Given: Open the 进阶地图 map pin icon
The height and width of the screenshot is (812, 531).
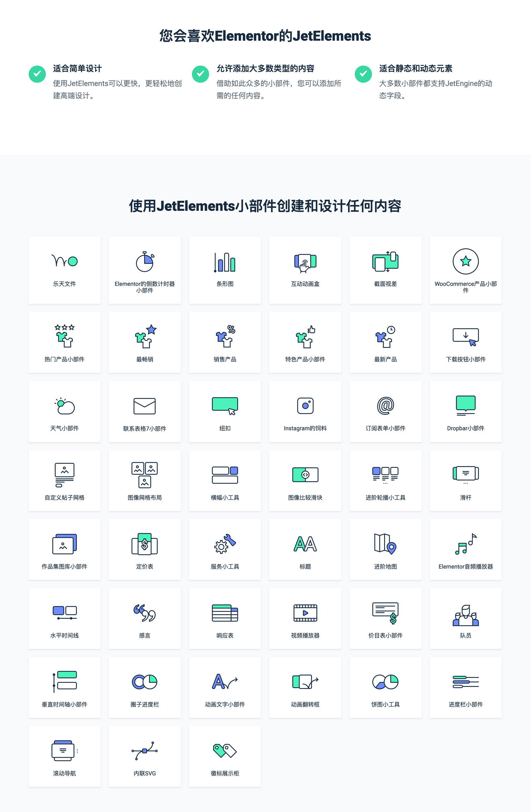Looking at the screenshot, I should [x=385, y=544].
